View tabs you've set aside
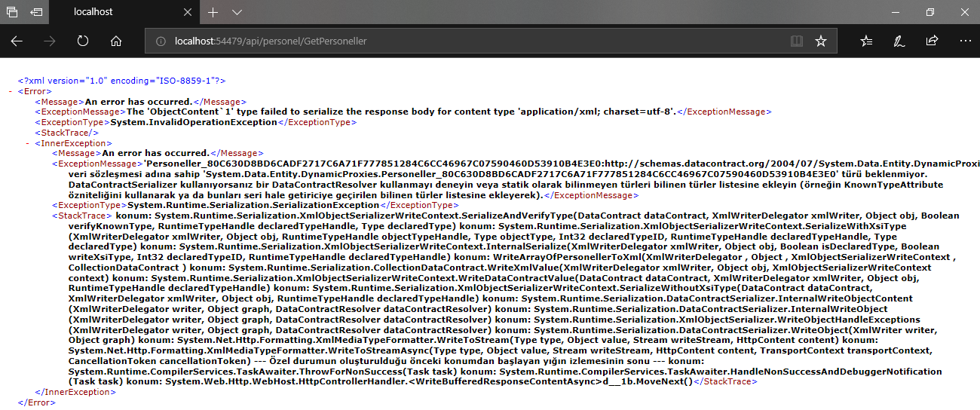This screenshot has width=980, height=410. [12, 12]
